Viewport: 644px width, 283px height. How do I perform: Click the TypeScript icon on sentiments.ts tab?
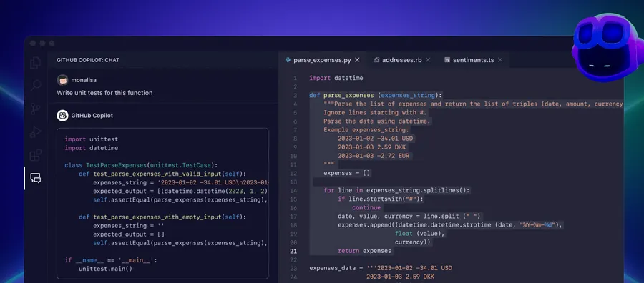pos(447,60)
